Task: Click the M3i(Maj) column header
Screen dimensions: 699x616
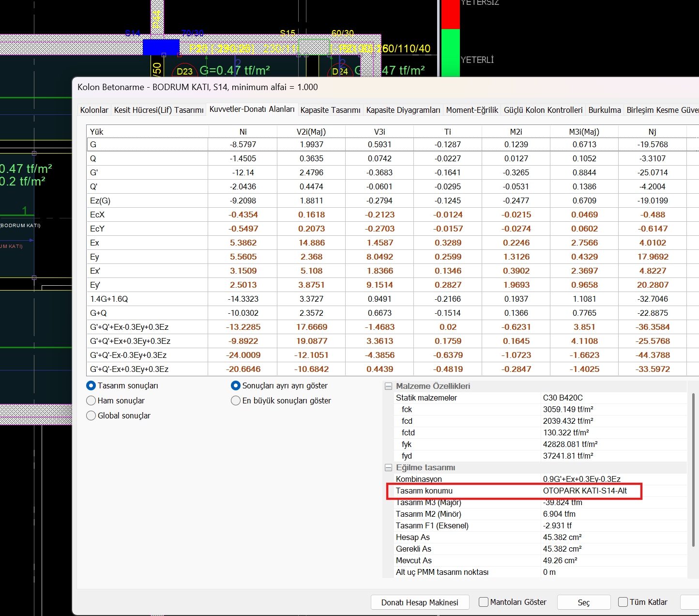Action: tap(584, 132)
